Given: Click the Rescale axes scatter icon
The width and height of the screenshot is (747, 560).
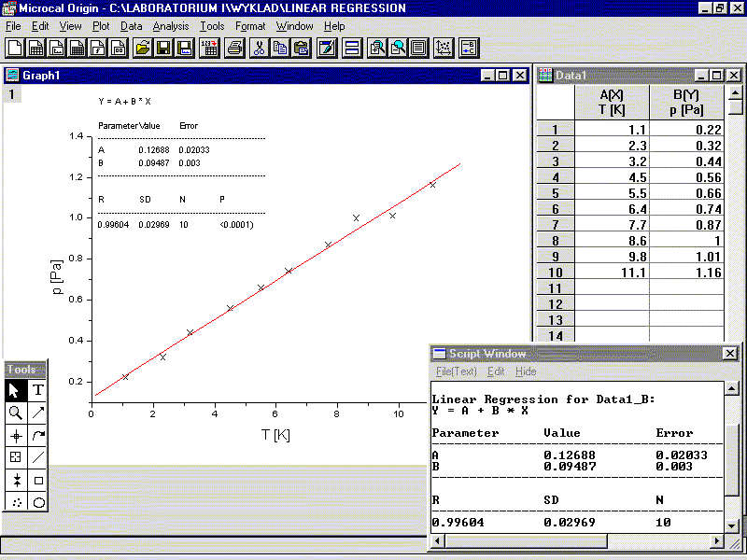Looking at the screenshot, I should point(444,49).
